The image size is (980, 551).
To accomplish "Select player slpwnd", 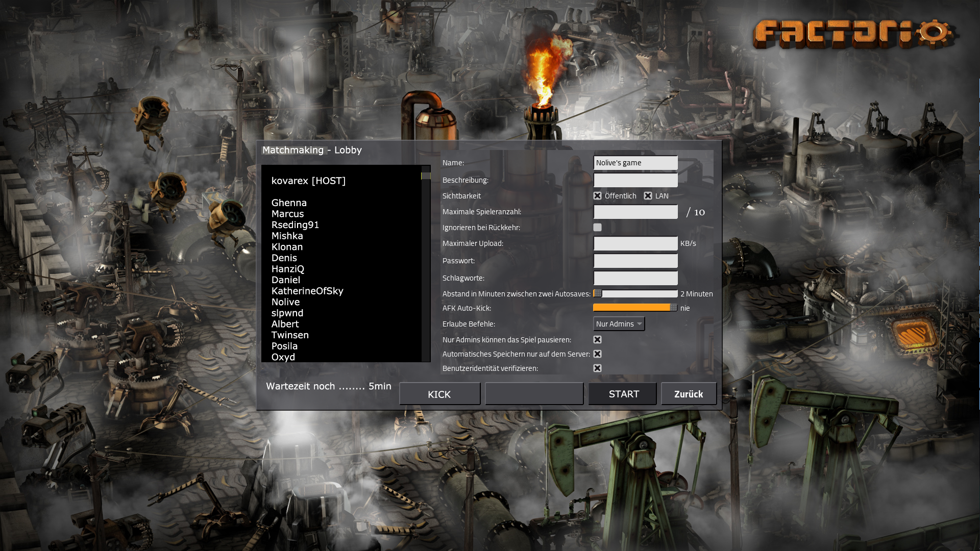I will click(x=287, y=313).
